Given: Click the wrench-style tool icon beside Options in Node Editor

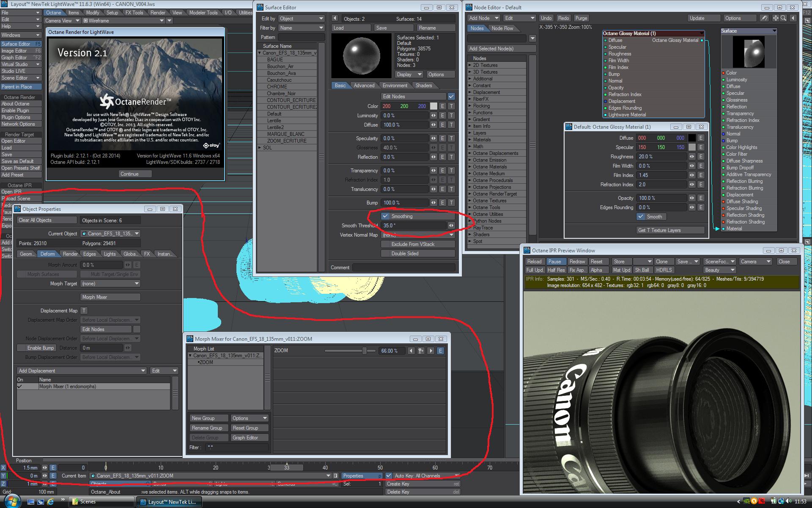Looking at the screenshot, I should 764,18.
